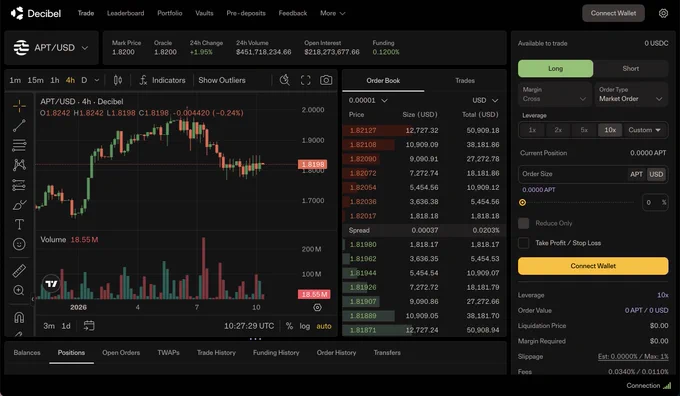
Task: Switch to the Open Orders tab
Action: click(121, 353)
